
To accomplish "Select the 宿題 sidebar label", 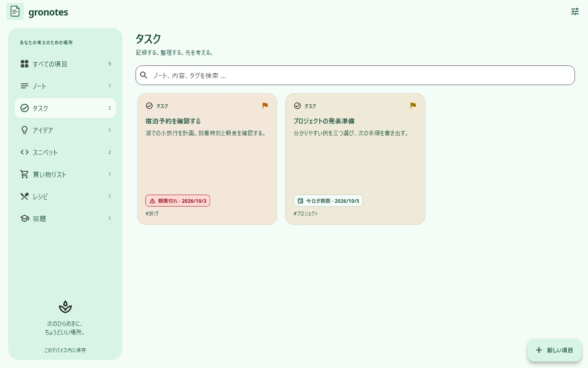I will click(x=39, y=218).
